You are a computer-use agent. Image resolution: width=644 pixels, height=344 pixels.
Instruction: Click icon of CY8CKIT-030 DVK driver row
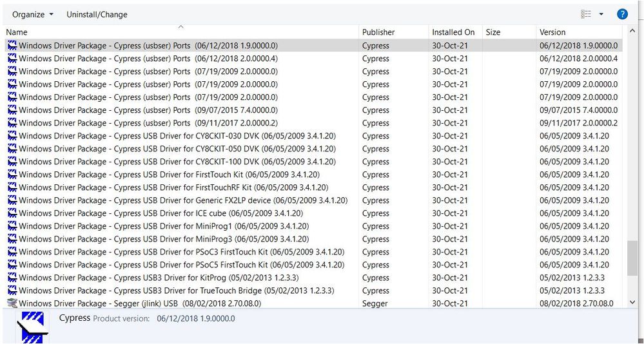(x=12, y=136)
